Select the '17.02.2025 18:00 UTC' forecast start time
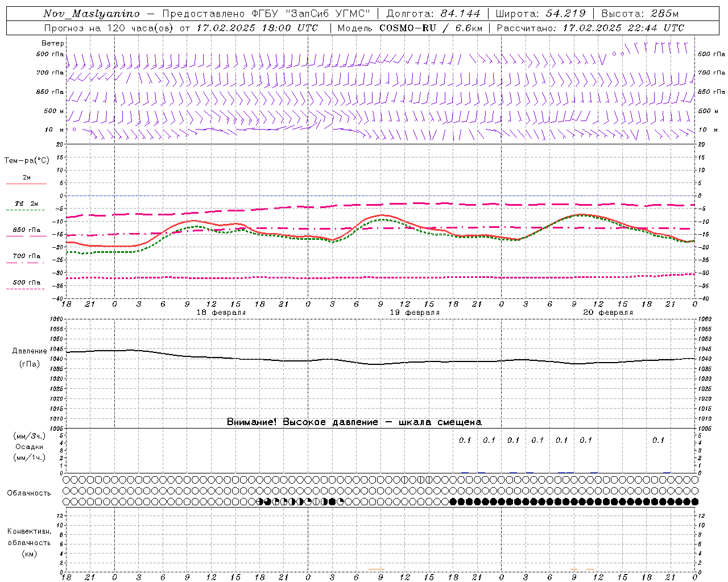This screenshot has height=582, width=728. pyautogui.click(x=257, y=28)
